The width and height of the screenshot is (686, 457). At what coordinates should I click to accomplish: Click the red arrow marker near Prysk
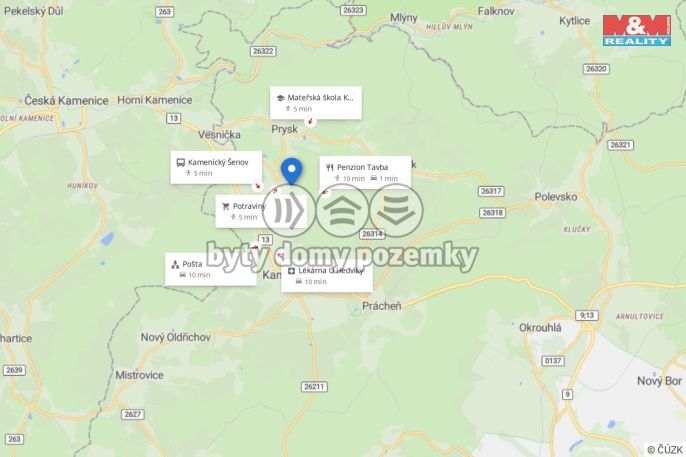[x=310, y=121]
